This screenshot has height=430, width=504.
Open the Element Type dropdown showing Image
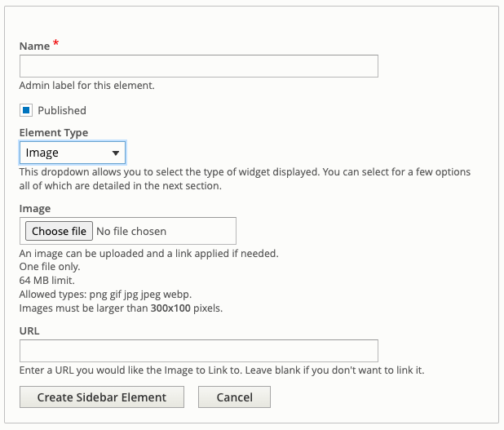pyautogui.click(x=73, y=153)
